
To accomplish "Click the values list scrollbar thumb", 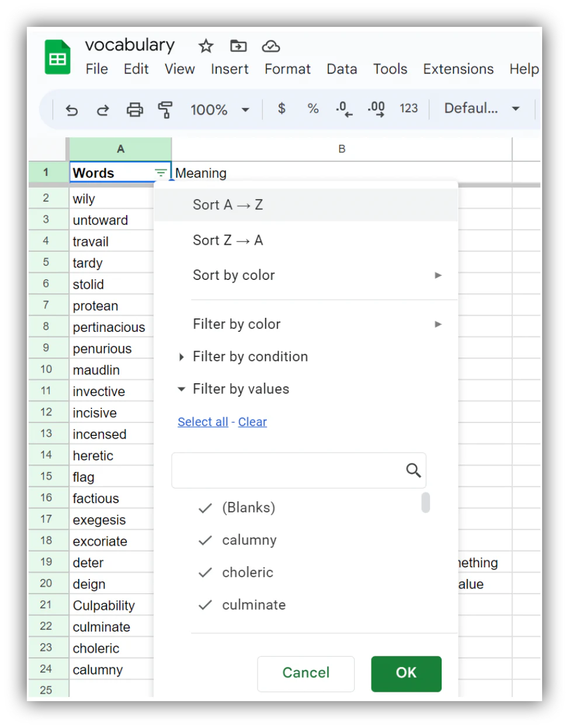I will (x=426, y=502).
